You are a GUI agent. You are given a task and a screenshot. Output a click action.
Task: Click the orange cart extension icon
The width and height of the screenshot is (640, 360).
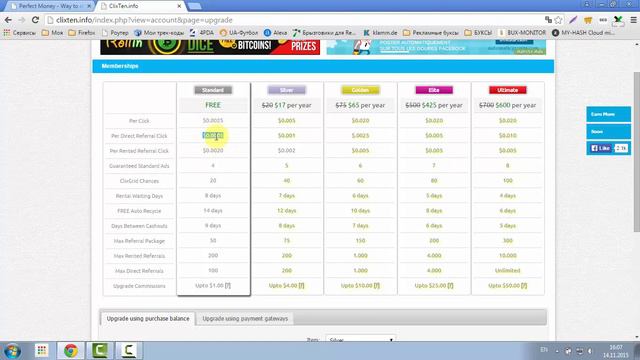point(588,20)
